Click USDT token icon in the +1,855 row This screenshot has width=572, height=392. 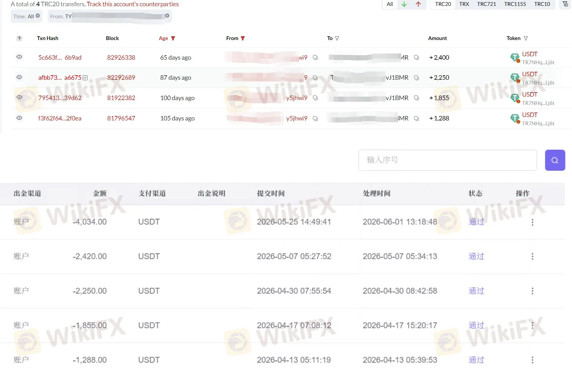(x=515, y=98)
